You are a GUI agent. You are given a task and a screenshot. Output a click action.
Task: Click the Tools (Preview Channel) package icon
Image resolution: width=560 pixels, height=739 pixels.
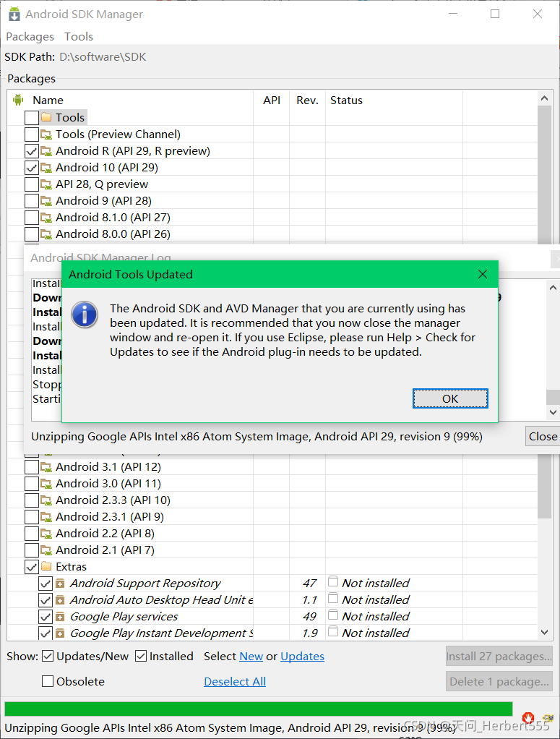tap(46, 134)
